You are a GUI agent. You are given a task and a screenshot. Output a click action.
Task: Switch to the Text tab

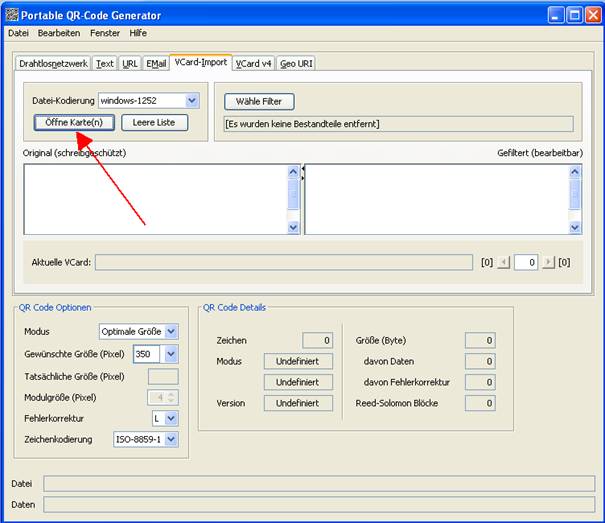click(x=105, y=64)
